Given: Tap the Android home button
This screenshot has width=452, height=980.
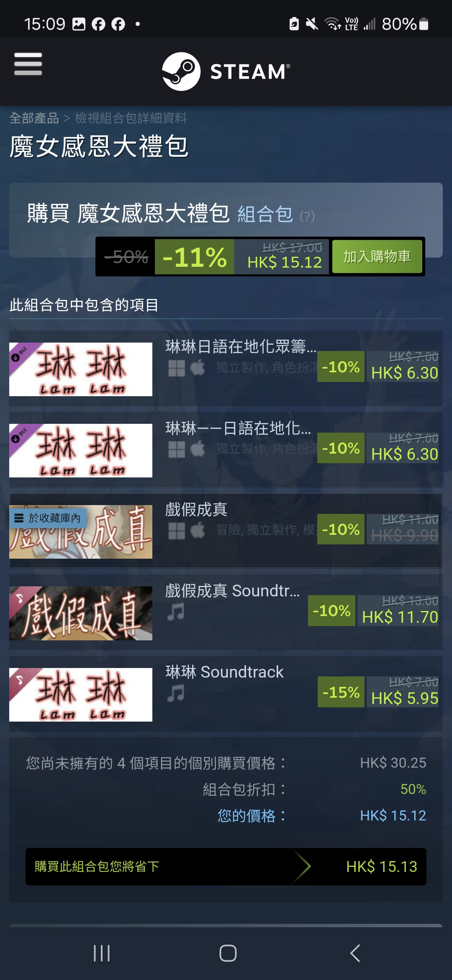Looking at the screenshot, I should pos(228,953).
